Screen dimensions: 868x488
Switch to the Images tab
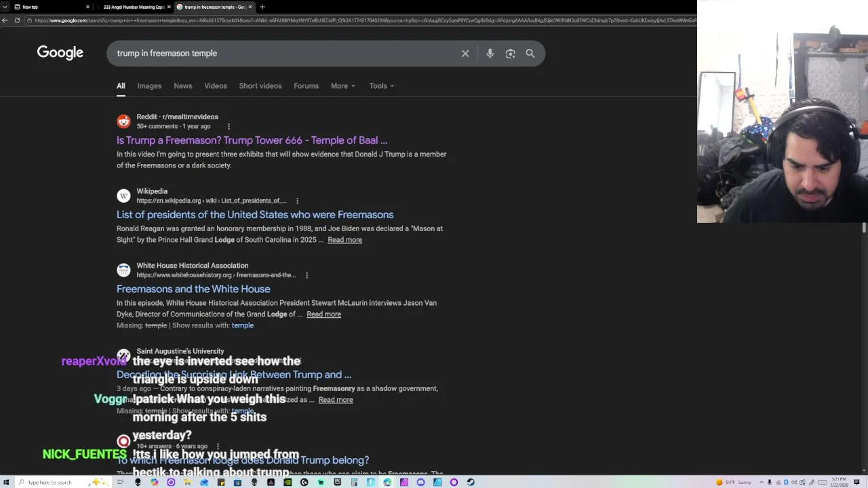(x=149, y=86)
